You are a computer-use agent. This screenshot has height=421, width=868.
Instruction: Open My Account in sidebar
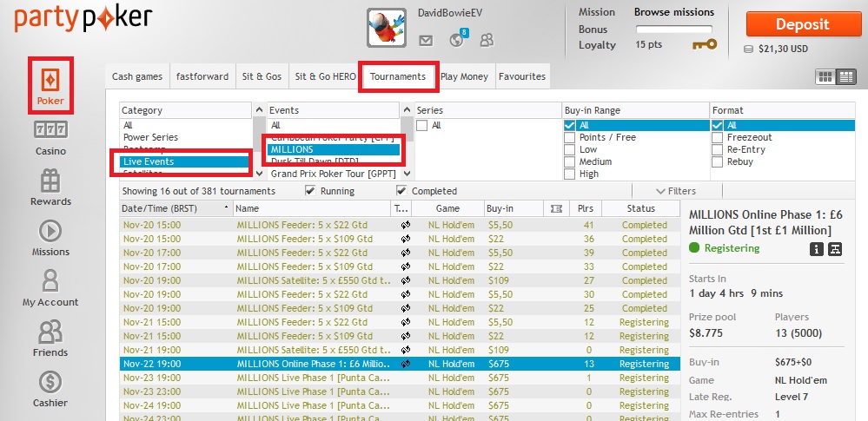tap(50, 289)
